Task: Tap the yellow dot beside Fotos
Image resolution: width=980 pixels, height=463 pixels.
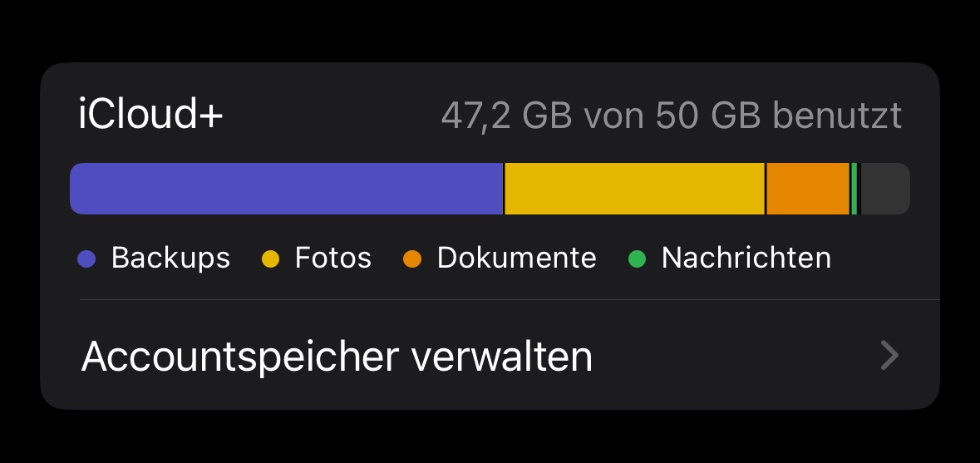Action: [x=271, y=259]
